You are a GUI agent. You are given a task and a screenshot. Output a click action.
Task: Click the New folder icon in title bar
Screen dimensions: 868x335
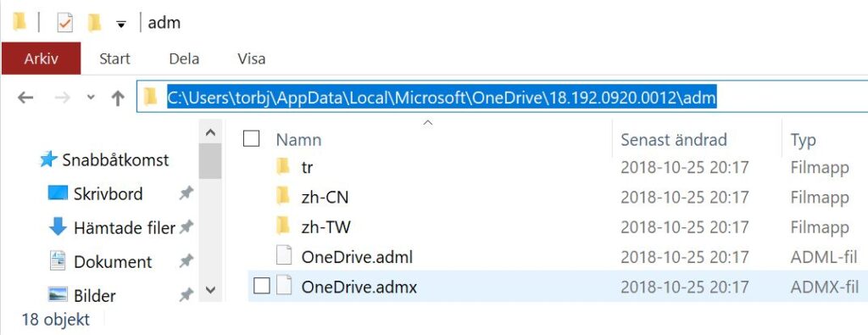(x=95, y=23)
